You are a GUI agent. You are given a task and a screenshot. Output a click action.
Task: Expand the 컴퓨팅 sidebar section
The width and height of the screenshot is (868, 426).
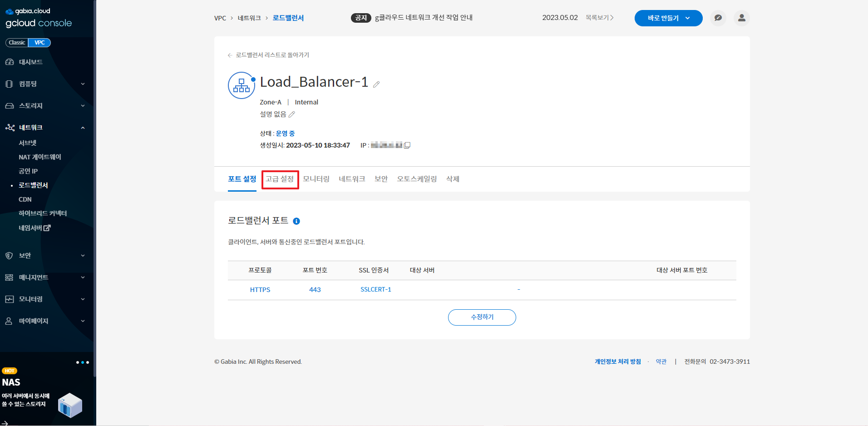[45, 84]
